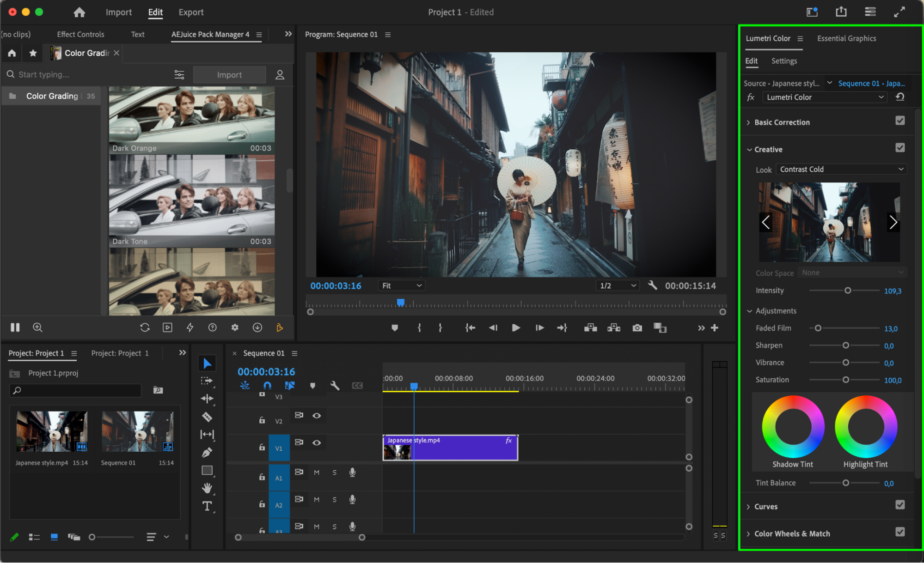Toggle Snap in Timeline magnet icon
Image resolution: width=924 pixels, height=563 pixels.
(267, 385)
